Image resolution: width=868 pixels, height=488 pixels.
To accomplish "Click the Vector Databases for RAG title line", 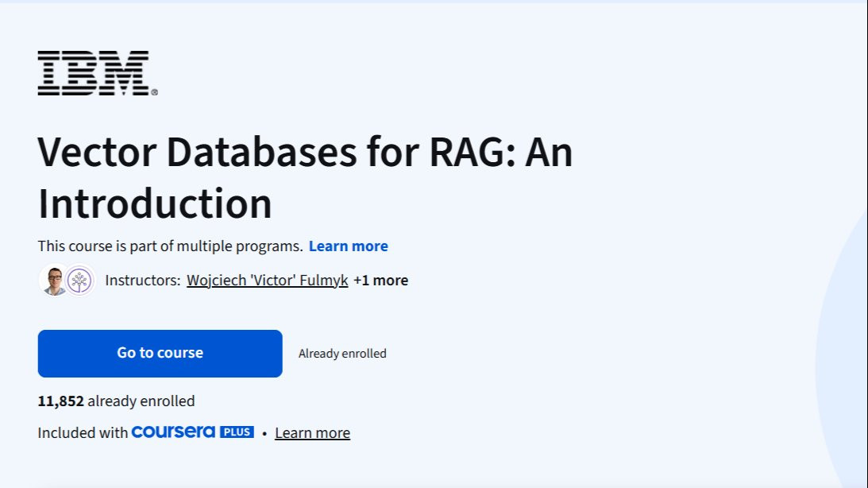I will [x=305, y=153].
